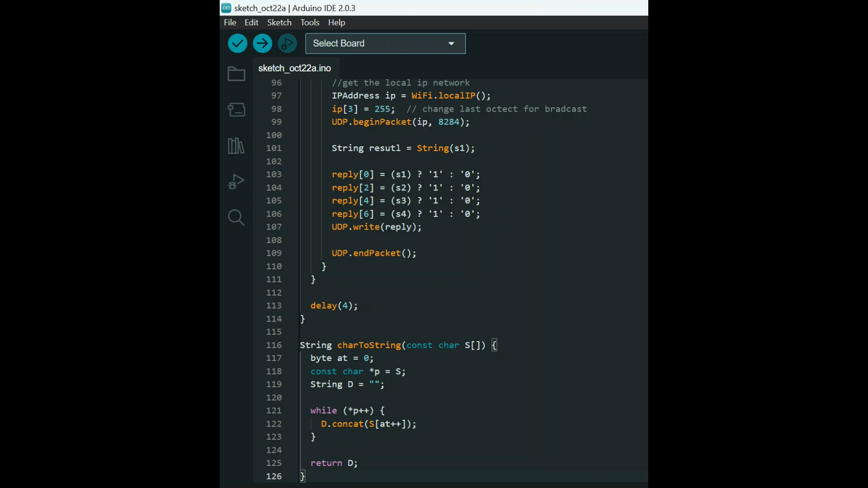Viewport: 868px width, 488px height.
Task: Open the Search sidebar magnifier icon
Action: 236,218
